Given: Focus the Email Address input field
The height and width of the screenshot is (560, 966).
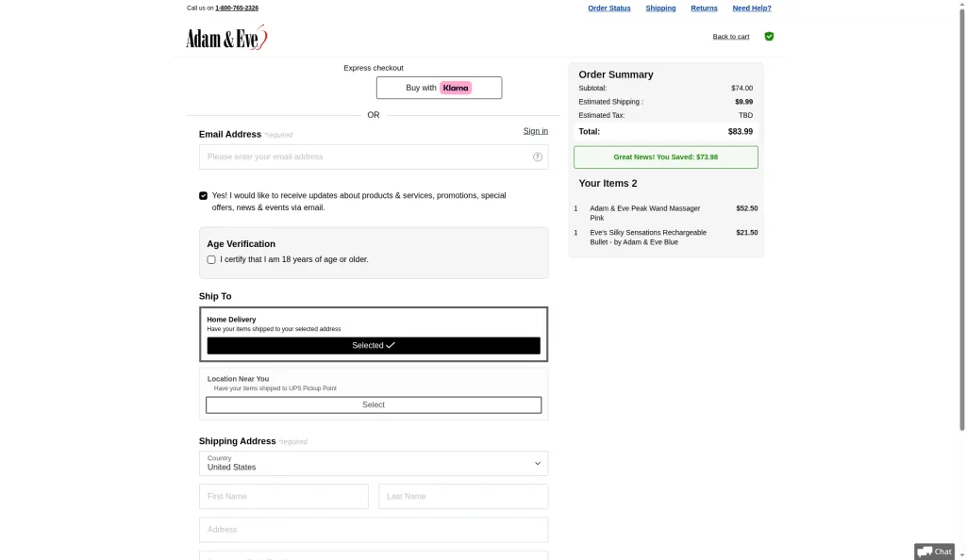Looking at the screenshot, I should [x=374, y=156].
